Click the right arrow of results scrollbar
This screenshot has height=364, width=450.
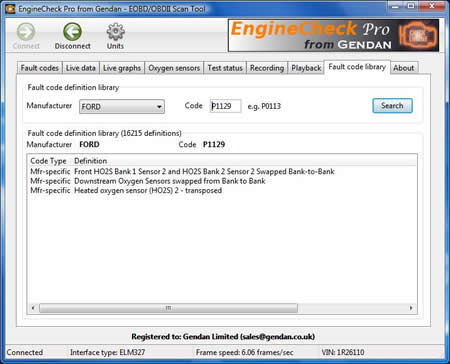[411, 308]
